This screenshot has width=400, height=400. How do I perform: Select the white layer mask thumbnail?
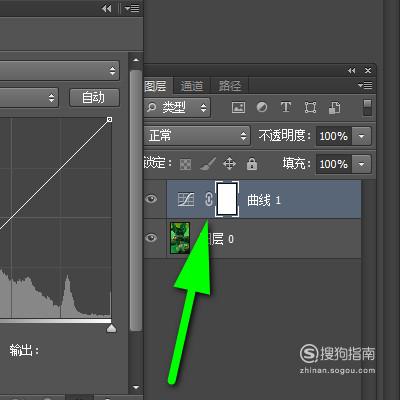tap(227, 199)
